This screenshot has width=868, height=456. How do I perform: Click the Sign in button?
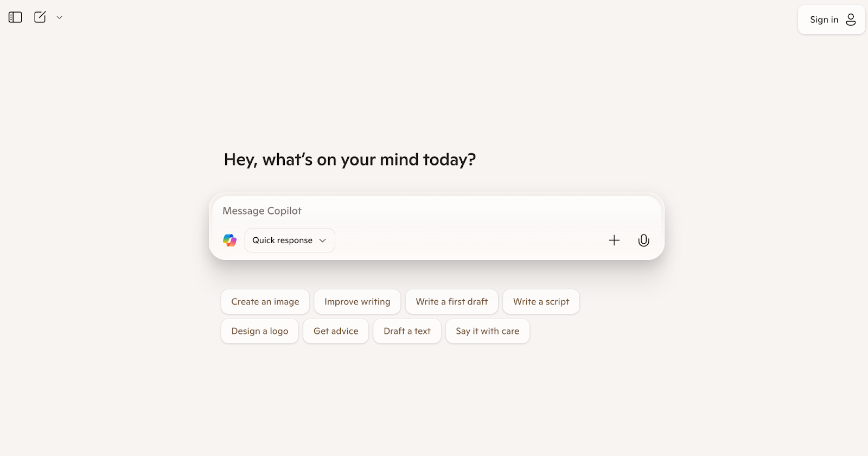[831, 20]
